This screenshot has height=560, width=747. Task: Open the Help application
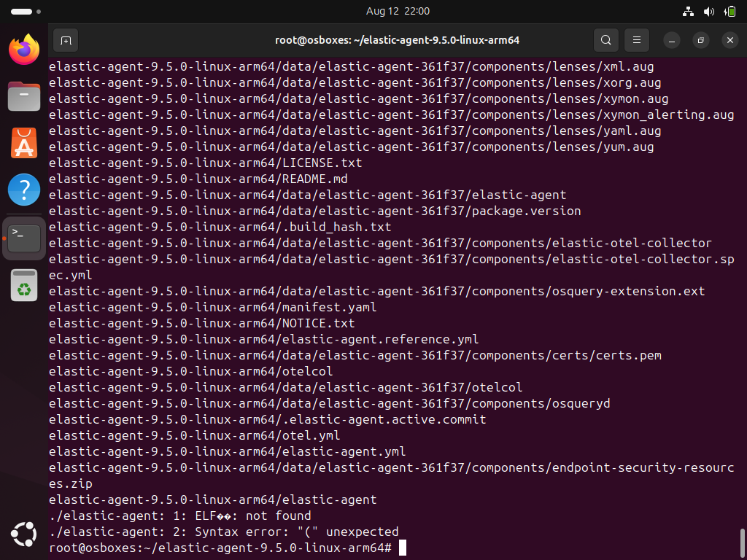pyautogui.click(x=24, y=190)
